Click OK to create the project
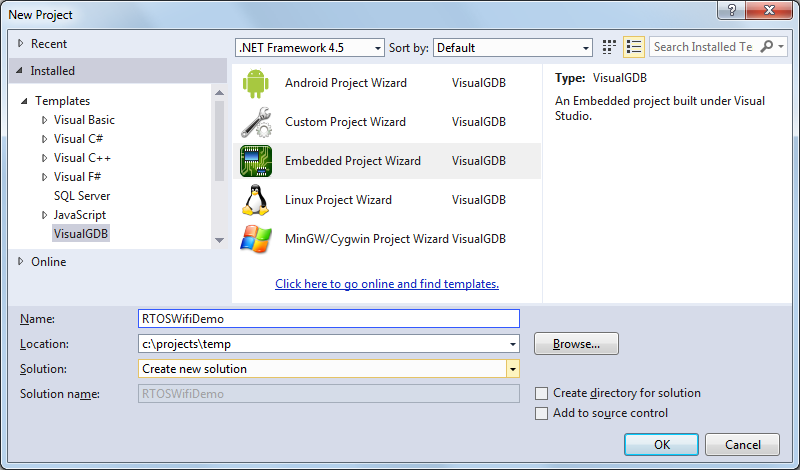The height and width of the screenshot is (470, 800). [661, 444]
